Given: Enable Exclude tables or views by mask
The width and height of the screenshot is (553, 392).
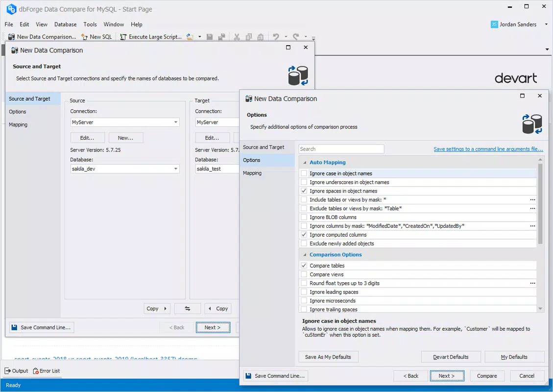Looking at the screenshot, I should [x=304, y=209].
